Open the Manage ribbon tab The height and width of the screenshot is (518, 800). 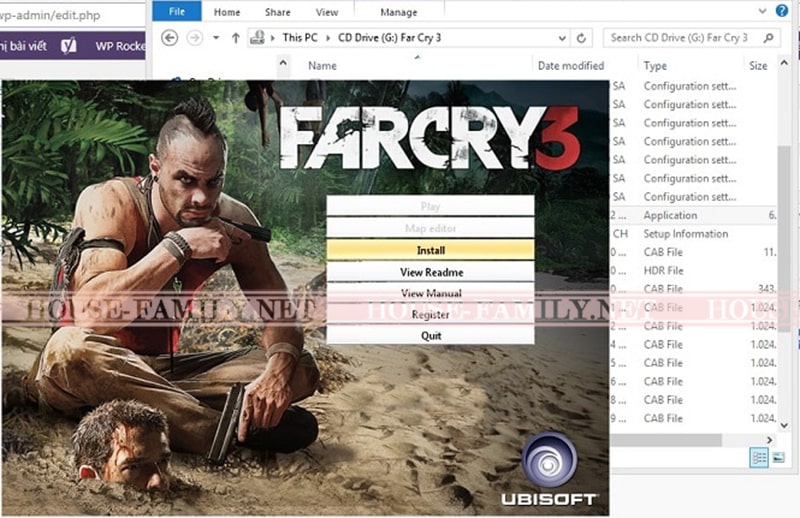pos(398,12)
